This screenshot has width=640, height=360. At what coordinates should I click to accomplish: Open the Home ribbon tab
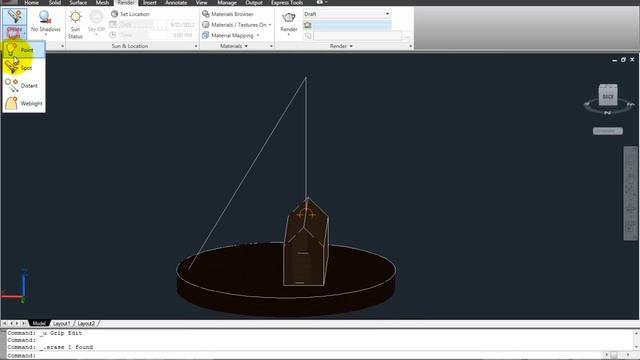tap(31, 2)
